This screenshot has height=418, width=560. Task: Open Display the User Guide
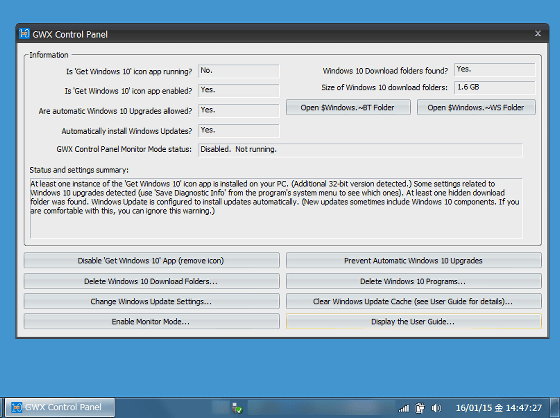click(x=414, y=321)
